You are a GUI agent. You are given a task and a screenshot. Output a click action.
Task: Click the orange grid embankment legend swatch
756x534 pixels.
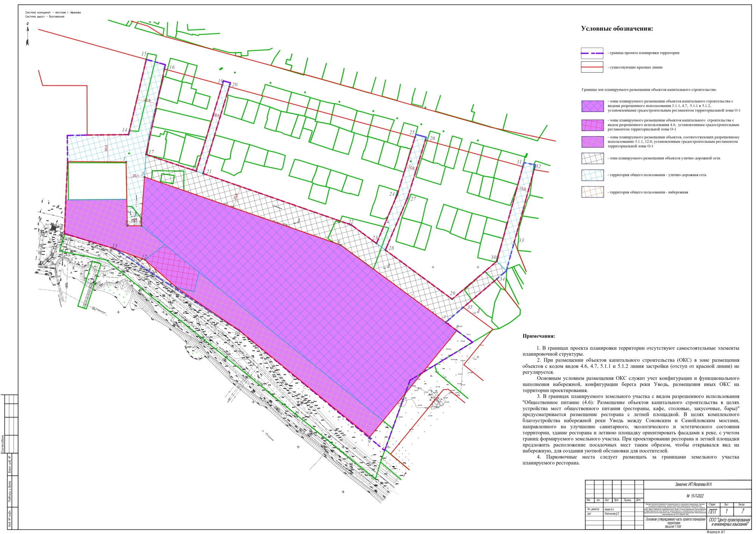coord(592,192)
